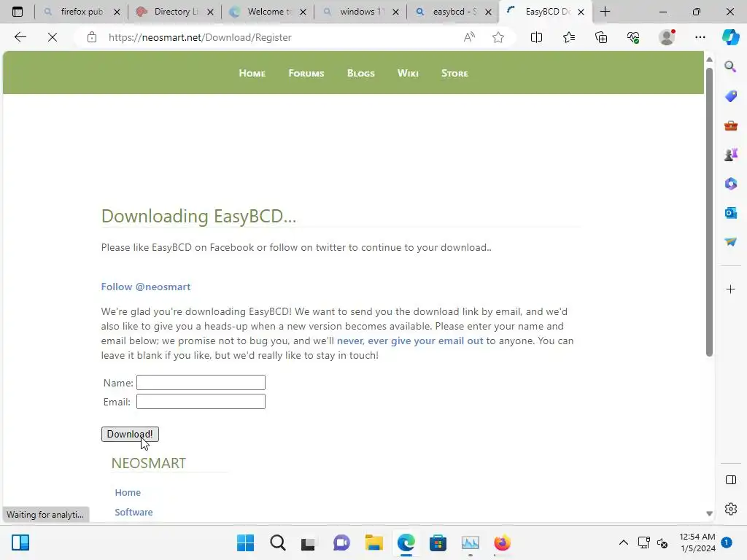Open sidebar Drop paper plane icon

[730, 242]
